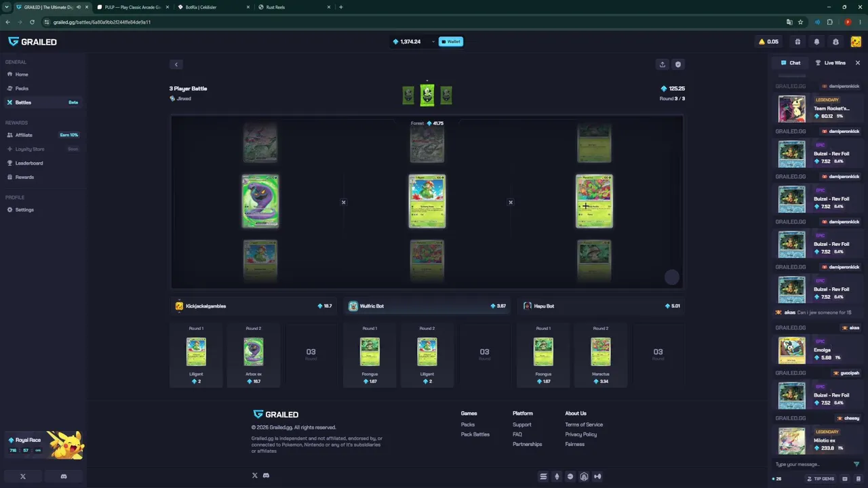Click the 0.05 coin balance indicator

[x=768, y=42]
